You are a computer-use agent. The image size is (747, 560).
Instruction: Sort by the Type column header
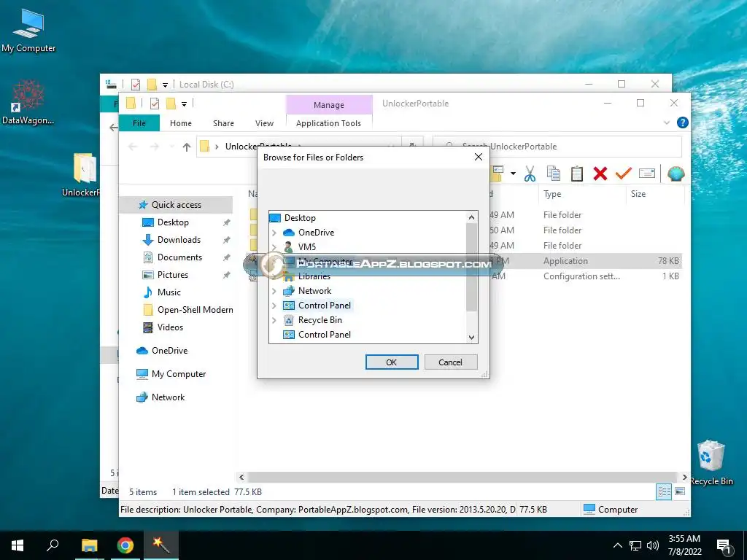tap(552, 194)
